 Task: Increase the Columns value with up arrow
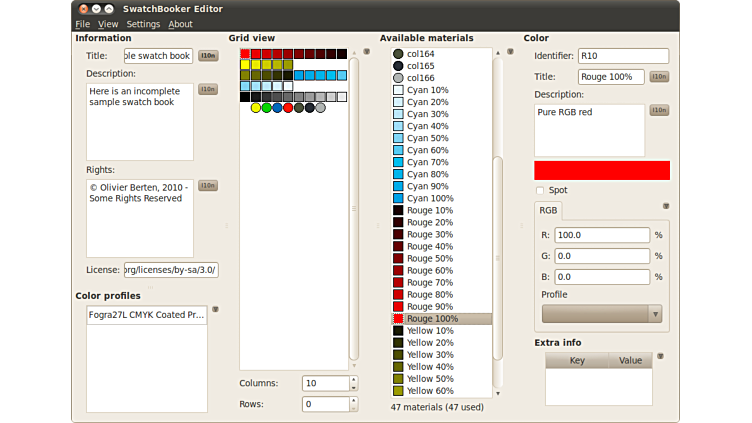pos(353,379)
